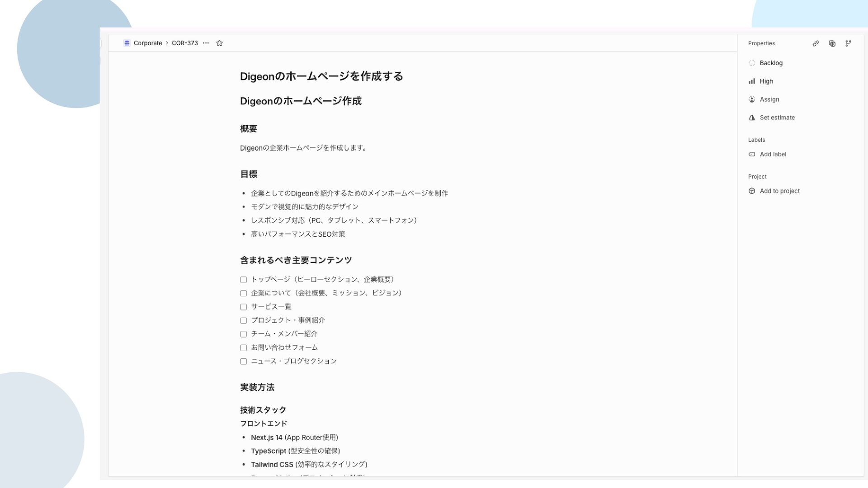Click the Properties panel header label
This screenshot has height=488, width=868.
tap(761, 43)
